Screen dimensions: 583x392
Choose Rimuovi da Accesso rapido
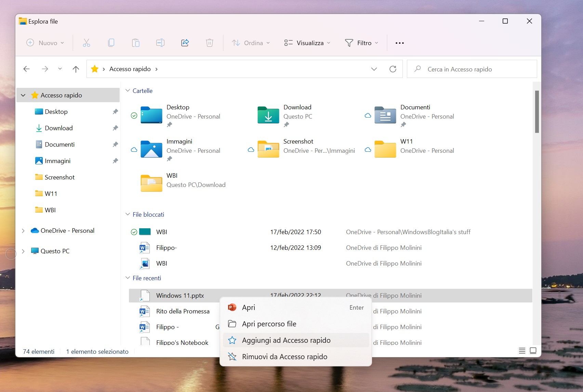(296, 356)
